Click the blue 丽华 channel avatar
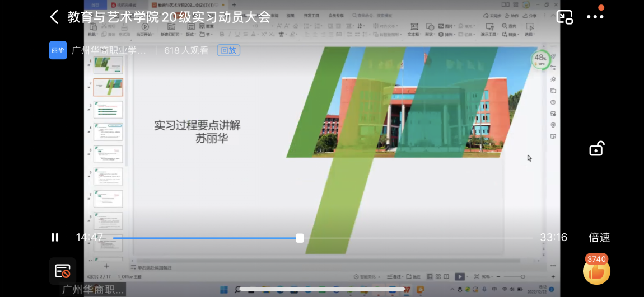 tap(58, 50)
